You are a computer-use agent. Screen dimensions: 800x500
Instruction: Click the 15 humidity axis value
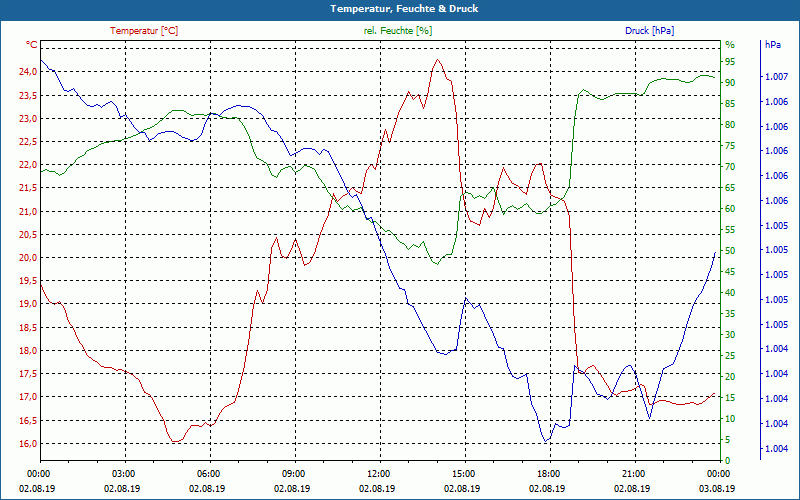click(x=730, y=398)
